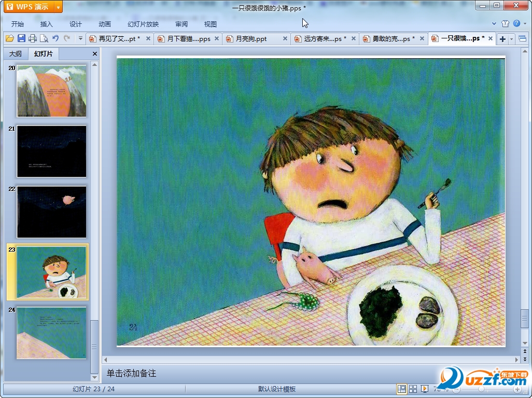Go to next slide double-arrow button
Screen dimensions: 532x398
pos(525,359)
